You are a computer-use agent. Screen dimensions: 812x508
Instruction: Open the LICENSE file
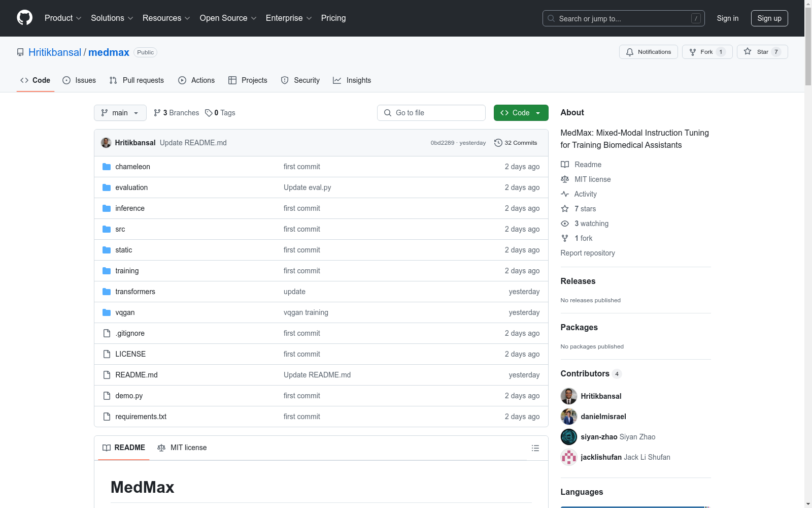pos(130,354)
